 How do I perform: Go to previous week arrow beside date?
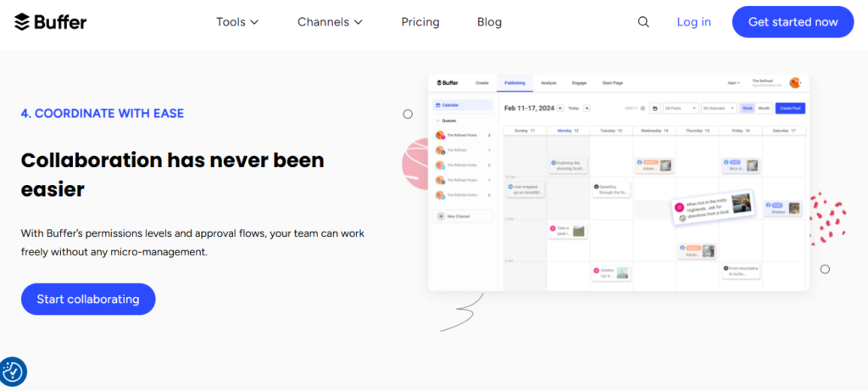click(560, 108)
